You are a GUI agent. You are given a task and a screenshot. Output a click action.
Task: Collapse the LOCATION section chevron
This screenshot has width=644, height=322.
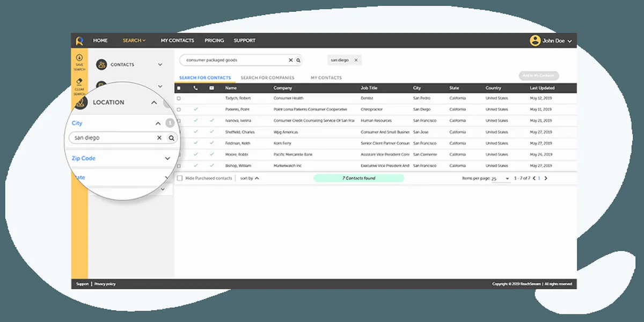(x=154, y=103)
